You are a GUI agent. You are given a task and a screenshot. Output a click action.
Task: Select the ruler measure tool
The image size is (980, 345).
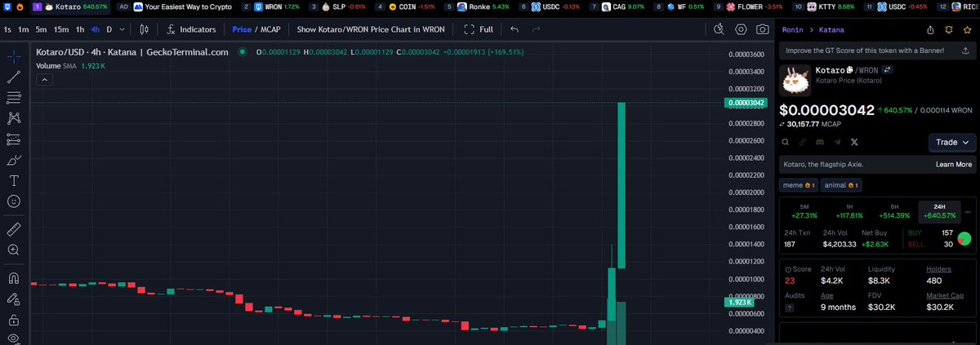pyautogui.click(x=13, y=229)
